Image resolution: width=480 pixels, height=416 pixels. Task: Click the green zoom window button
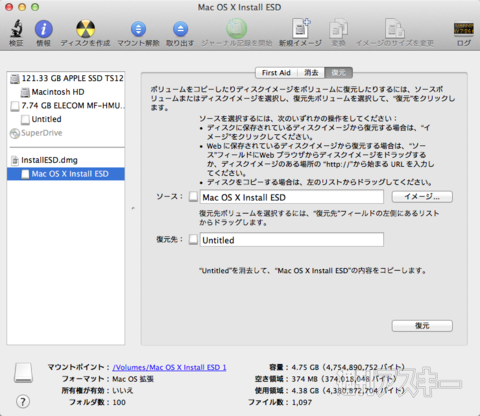click(x=35, y=7)
